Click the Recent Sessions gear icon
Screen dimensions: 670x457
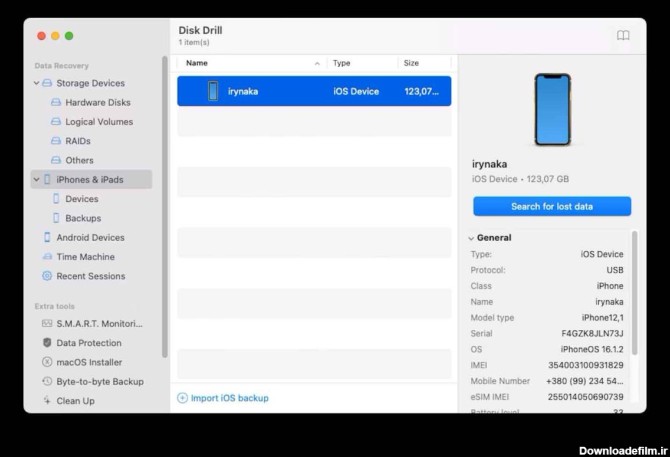click(x=47, y=276)
